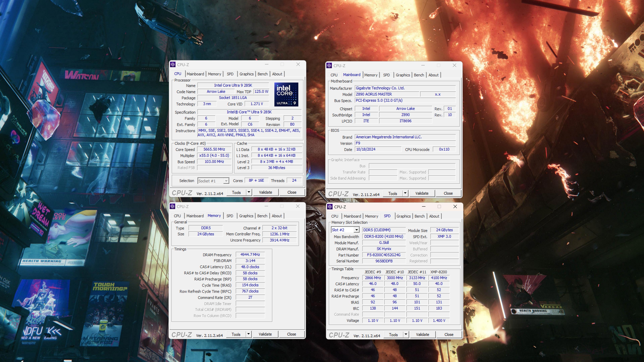
Task: Click Validate button in Memory window
Action: (265, 334)
